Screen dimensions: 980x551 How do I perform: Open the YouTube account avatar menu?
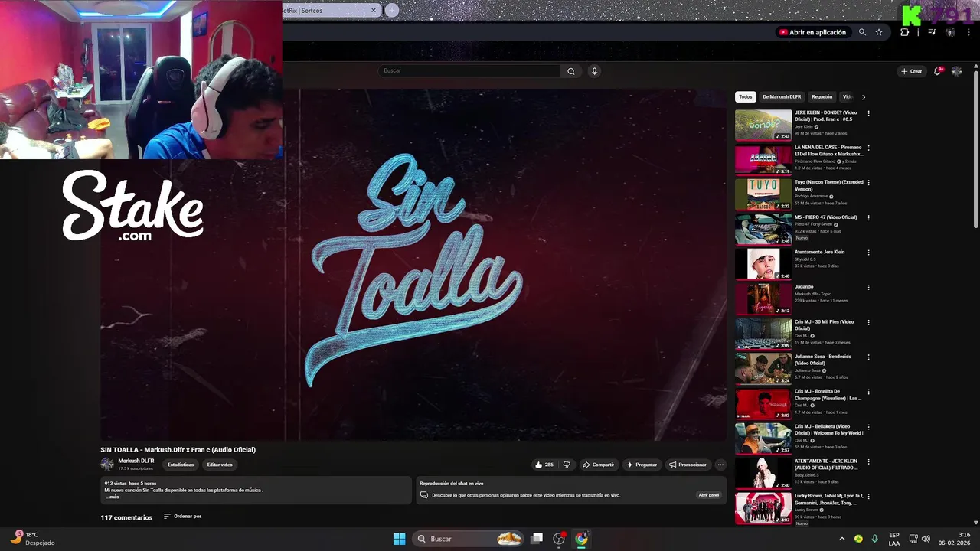pyautogui.click(x=956, y=71)
